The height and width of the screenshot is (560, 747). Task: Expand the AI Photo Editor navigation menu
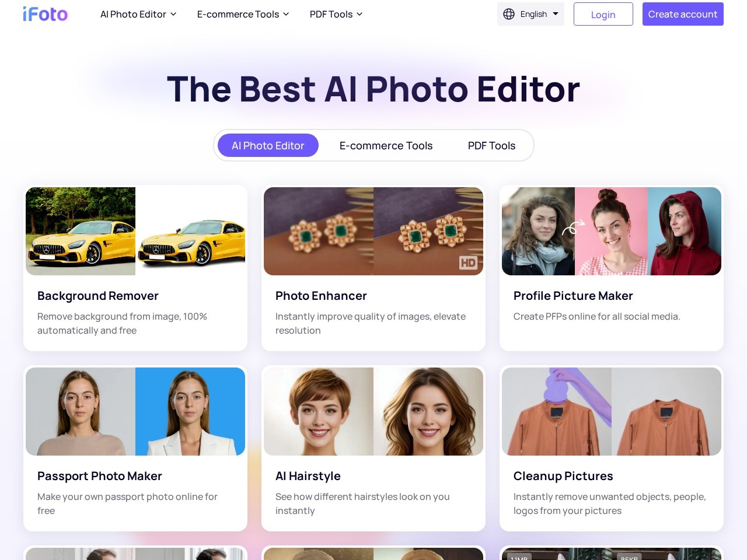138,14
